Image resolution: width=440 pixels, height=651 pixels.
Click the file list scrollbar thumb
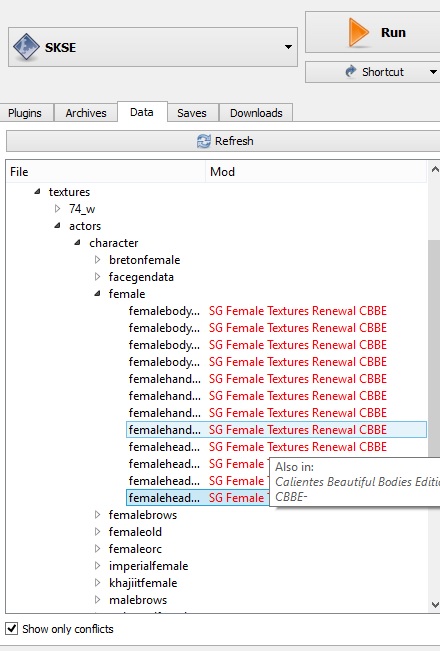tap(435, 349)
